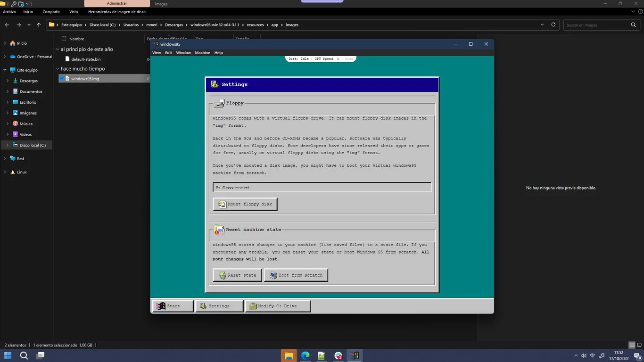Open the Machine menu in windows95
Image resolution: width=644 pixels, height=362 pixels.
coord(203,53)
